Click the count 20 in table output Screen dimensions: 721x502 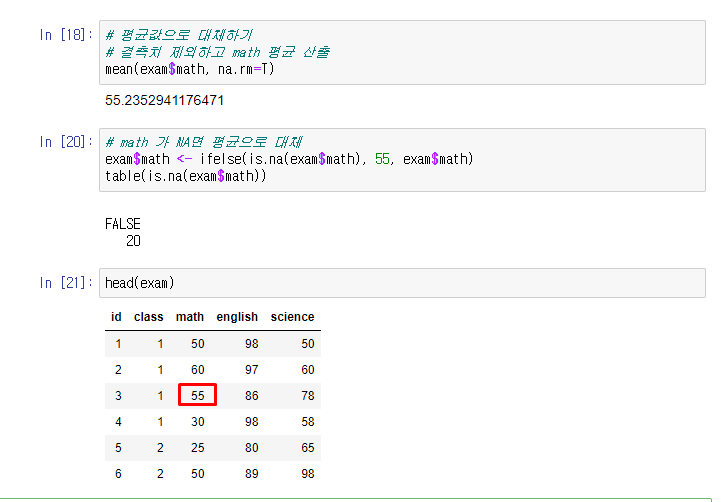(133, 241)
